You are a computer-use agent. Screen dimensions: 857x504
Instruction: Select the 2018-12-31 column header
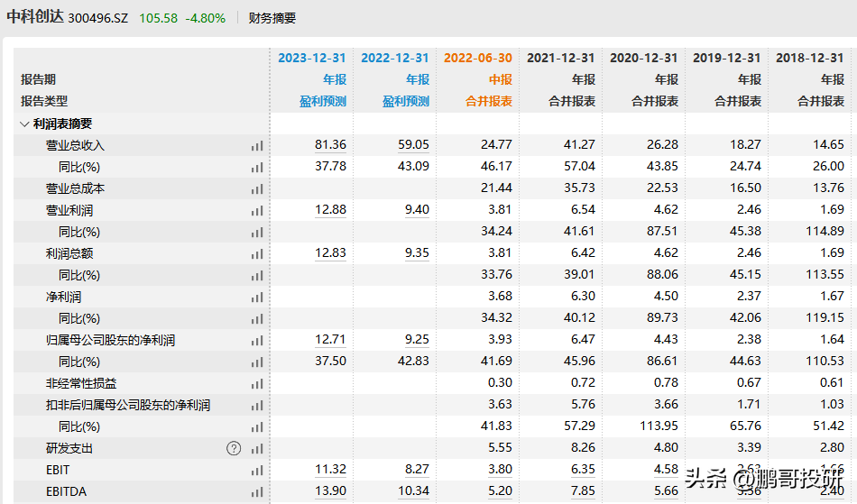tap(810, 58)
